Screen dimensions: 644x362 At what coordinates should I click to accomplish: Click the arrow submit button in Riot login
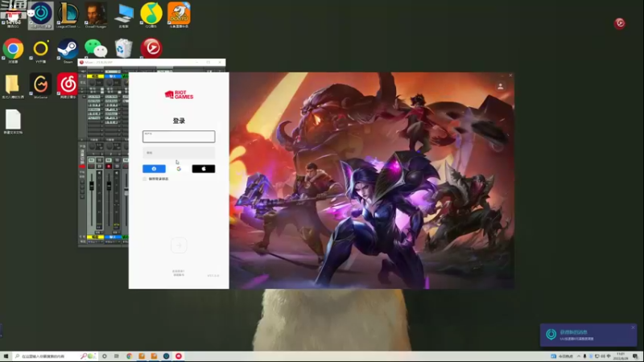pyautogui.click(x=179, y=245)
